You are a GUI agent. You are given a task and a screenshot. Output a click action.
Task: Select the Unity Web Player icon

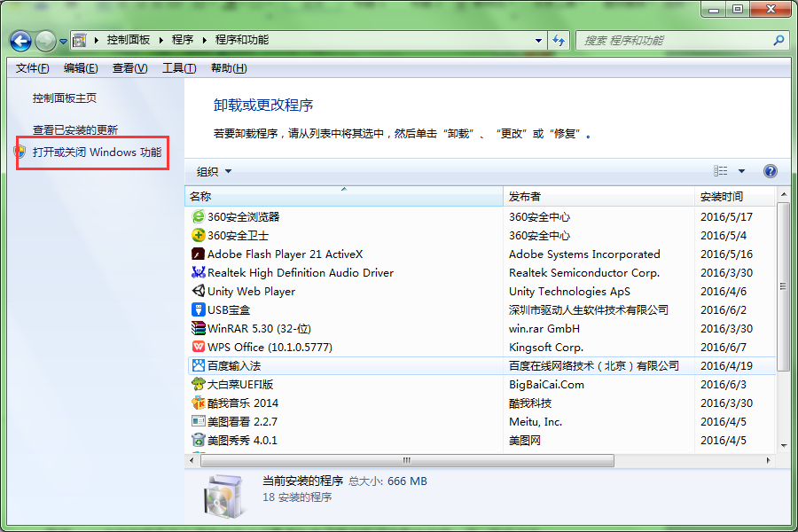[198, 291]
